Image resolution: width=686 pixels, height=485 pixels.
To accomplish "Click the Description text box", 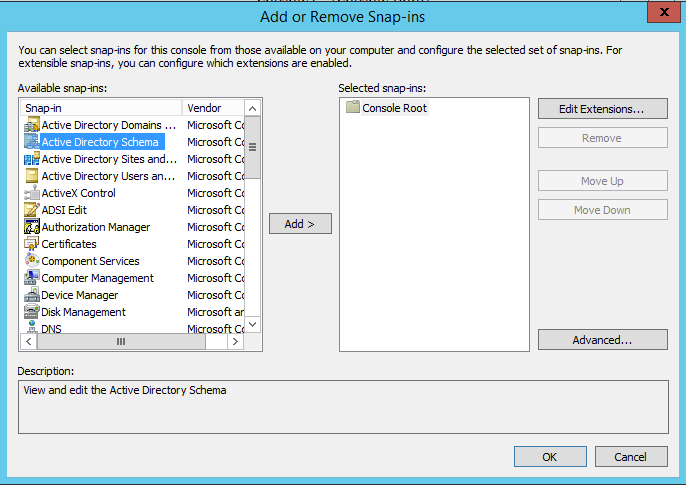I will [x=343, y=407].
